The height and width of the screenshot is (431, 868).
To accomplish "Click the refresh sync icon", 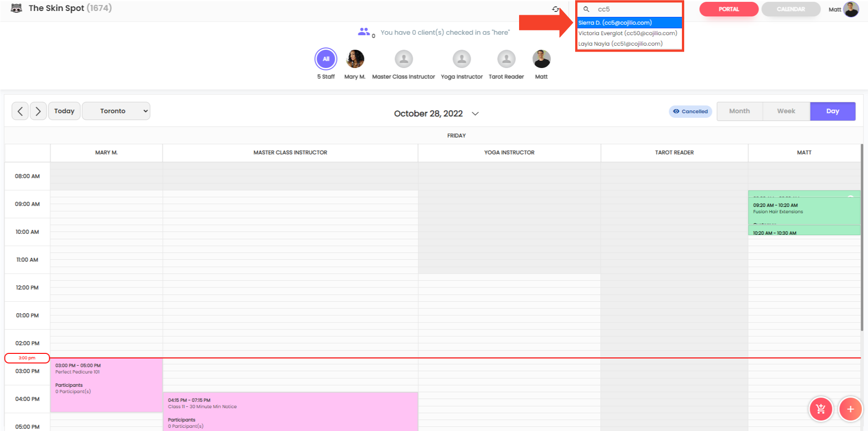I will pyautogui.click(x=556, y=9).
